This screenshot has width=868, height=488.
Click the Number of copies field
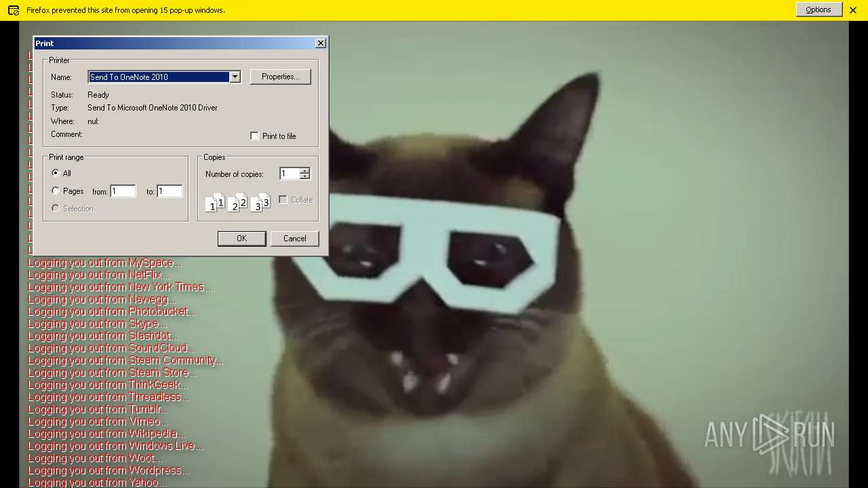point(290,174)
